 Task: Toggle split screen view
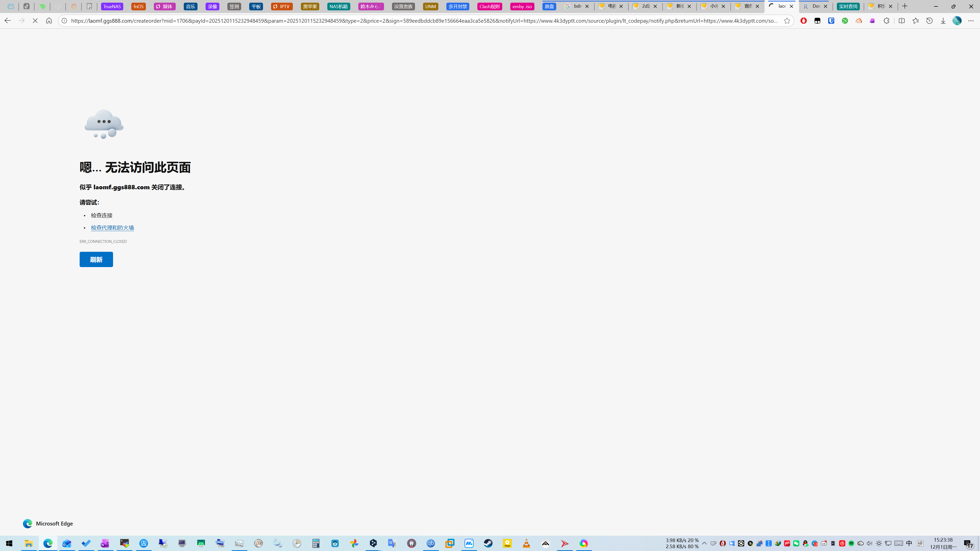[902, 21]
